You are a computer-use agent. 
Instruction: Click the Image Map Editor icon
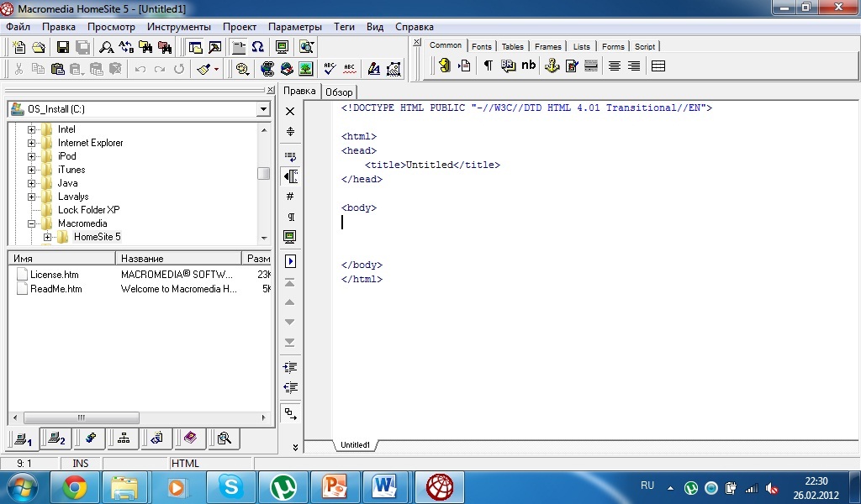click(x=394, y=69)
